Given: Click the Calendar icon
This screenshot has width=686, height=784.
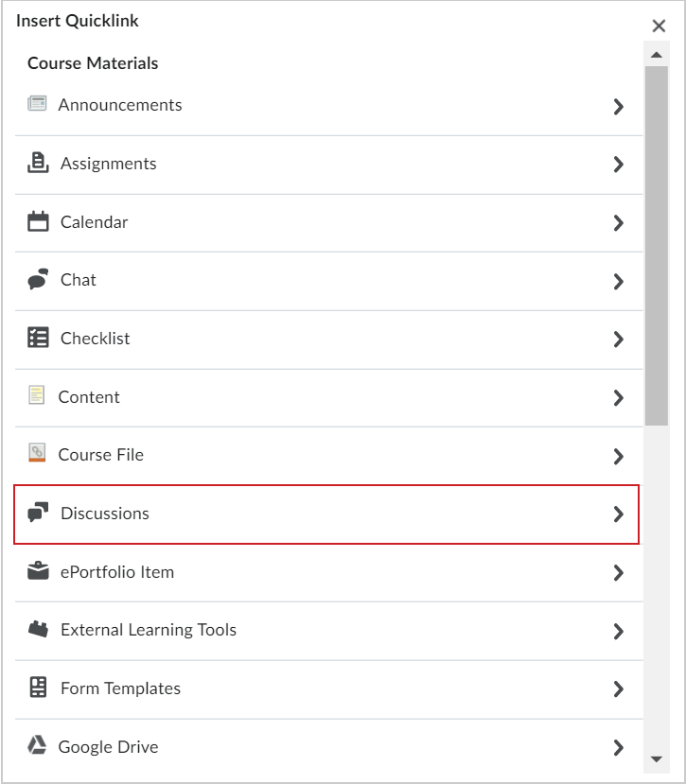Looking at the screenshot, I should click(39, 221).
